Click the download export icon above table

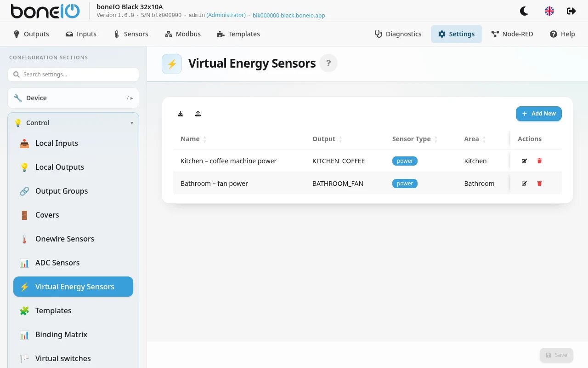click(181, 114)
